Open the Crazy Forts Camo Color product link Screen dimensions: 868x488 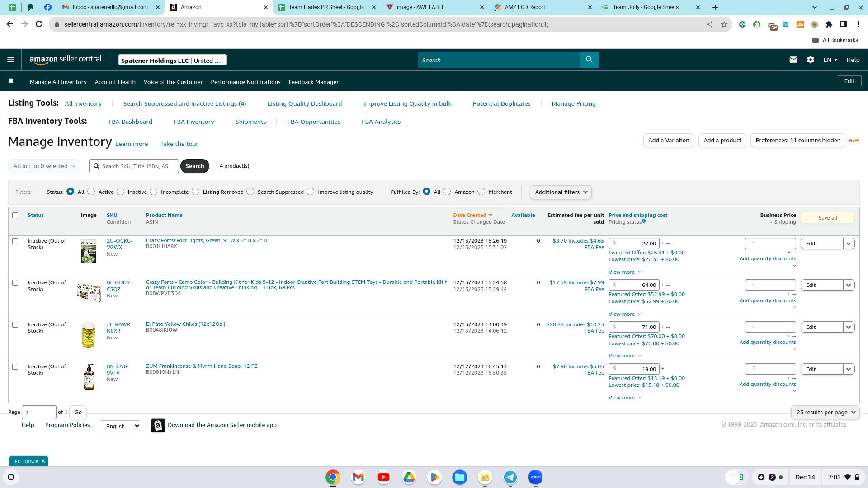297,285
